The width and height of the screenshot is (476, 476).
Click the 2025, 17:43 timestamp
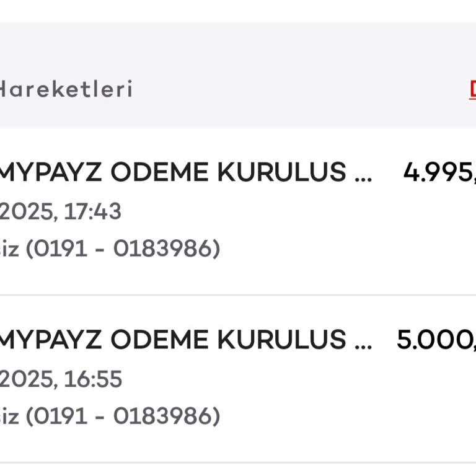(60, 211)
